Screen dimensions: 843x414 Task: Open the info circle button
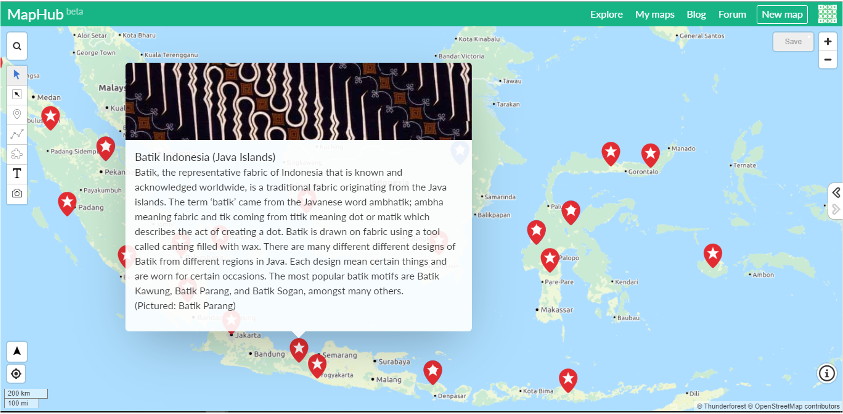[827, 373]
